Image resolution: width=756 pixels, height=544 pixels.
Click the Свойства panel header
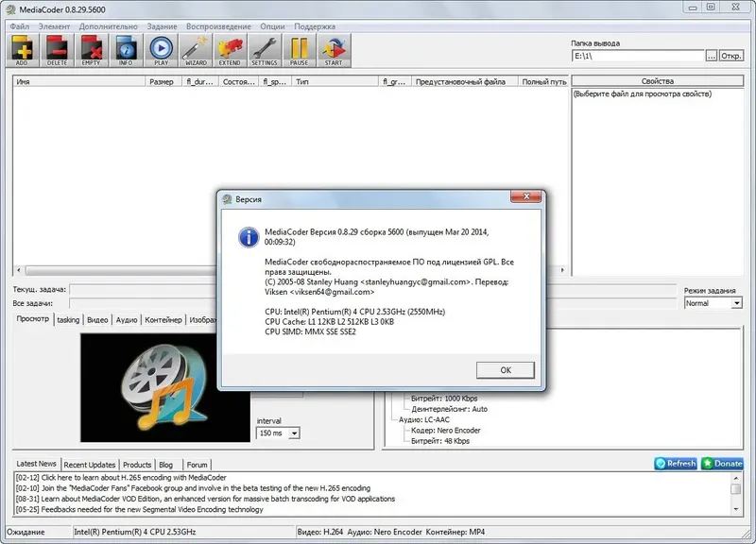click(x=658, y=81)
